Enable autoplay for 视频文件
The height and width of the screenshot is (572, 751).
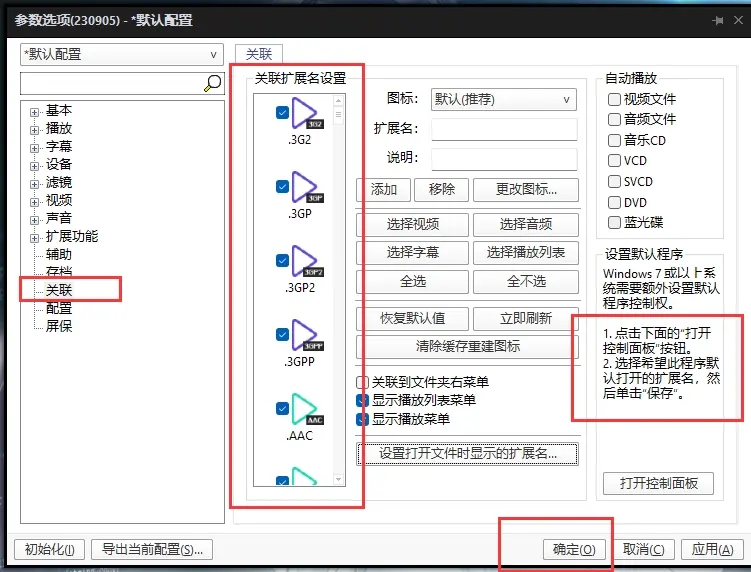[614, 99]
